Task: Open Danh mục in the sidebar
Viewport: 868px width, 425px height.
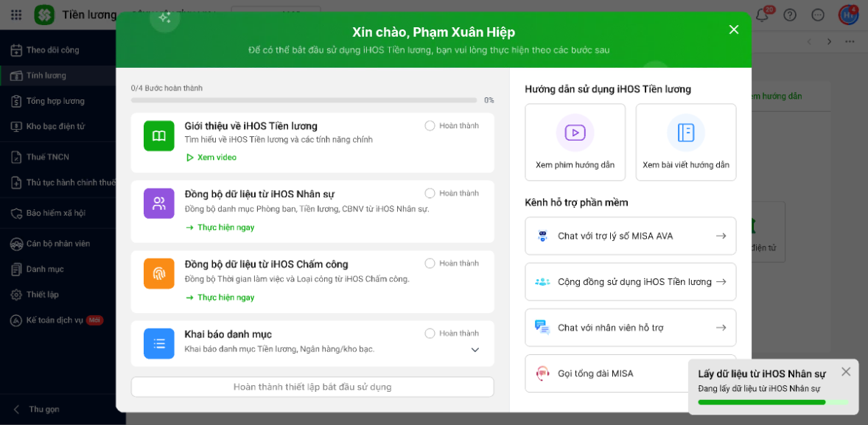Action: coord(58,269)
